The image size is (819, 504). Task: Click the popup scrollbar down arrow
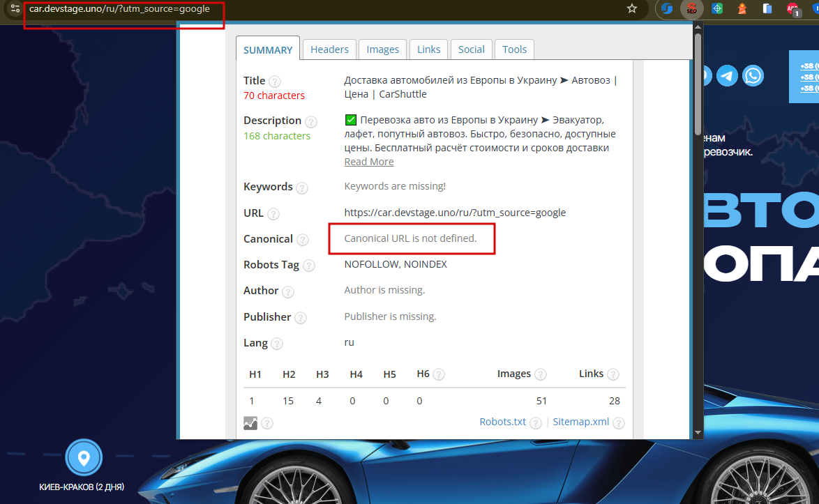[x=698, y=432]
